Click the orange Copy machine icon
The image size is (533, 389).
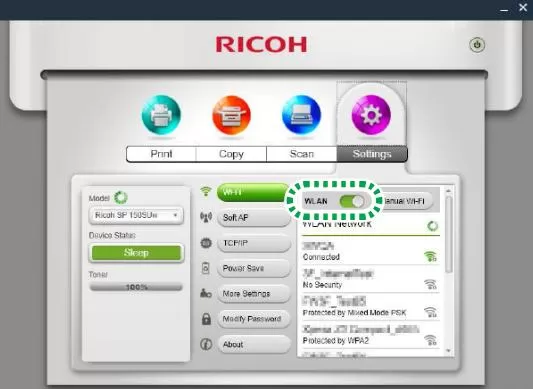(x=231, y=115)
